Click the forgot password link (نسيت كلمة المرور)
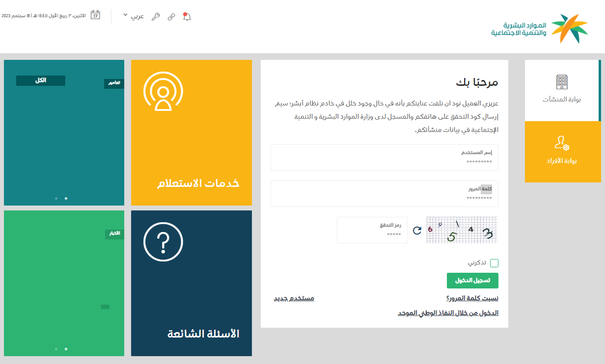605x364 pixels. [472, 298]
